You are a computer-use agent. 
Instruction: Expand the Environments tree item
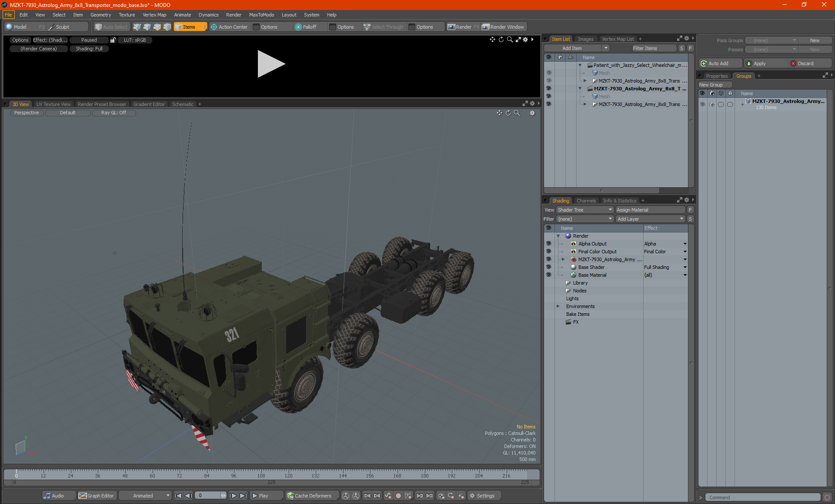[558, 306]
